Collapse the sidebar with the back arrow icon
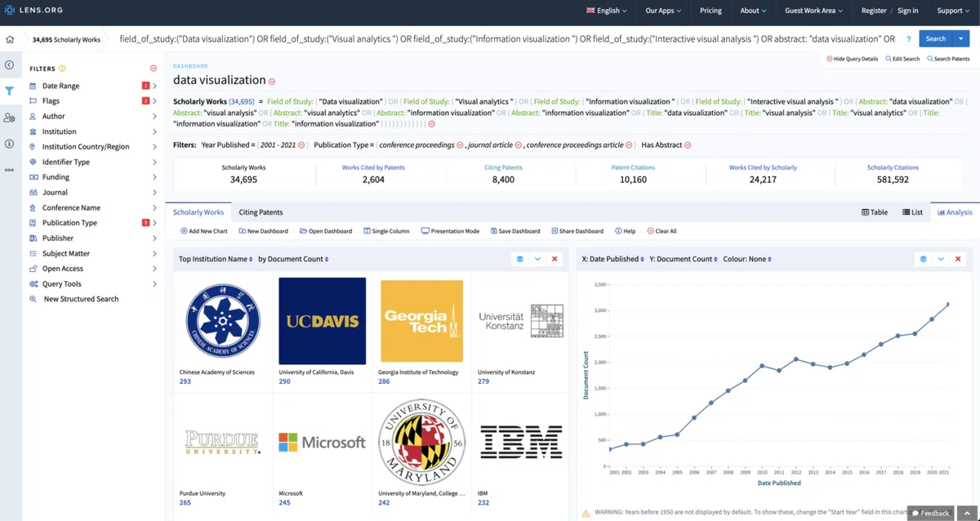 10,65
